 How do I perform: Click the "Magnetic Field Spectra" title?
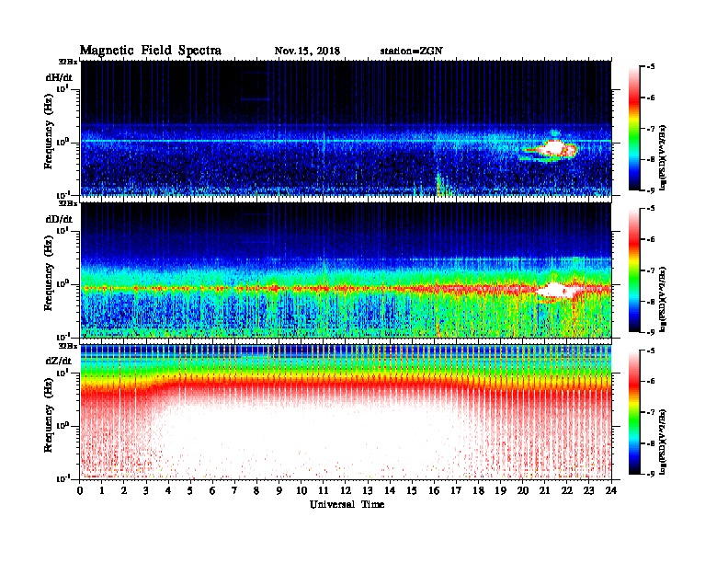point(151,51)
